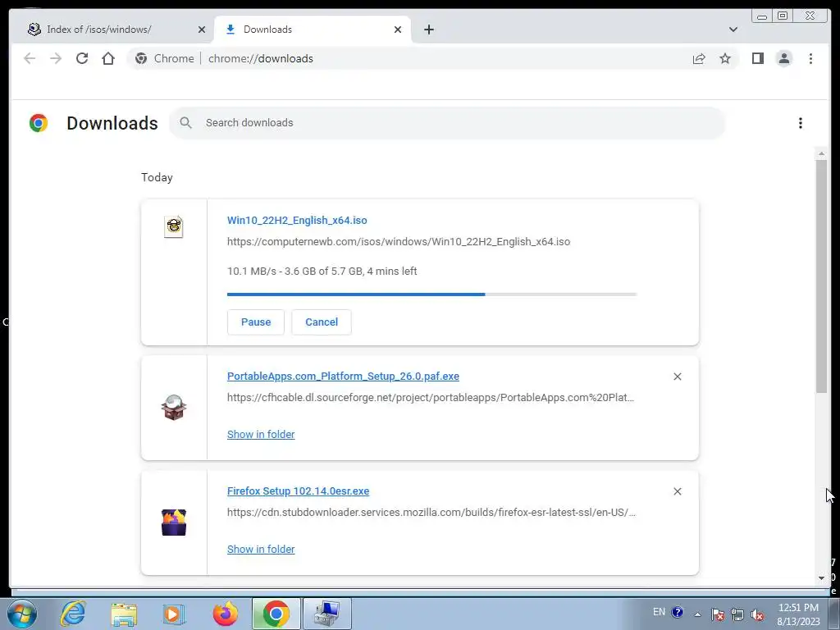Click the scrollbar up arrow
This screenshot has width=840, height=630.
coord(821,154)
